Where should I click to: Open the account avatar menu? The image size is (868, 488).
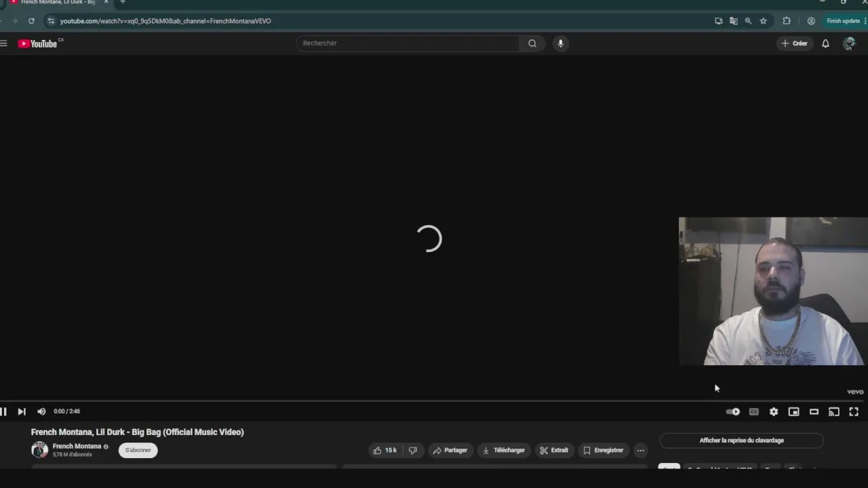pyautogui.click(x=849, y=43)
